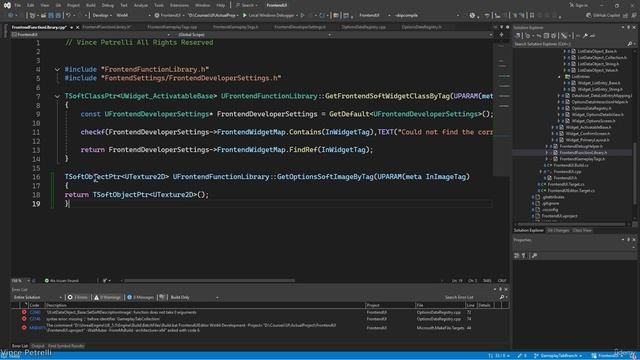The width and height of the screenshot is (640, 360).
Task: Click red error icon of C2660 row
Action: (x=24, y=312)
